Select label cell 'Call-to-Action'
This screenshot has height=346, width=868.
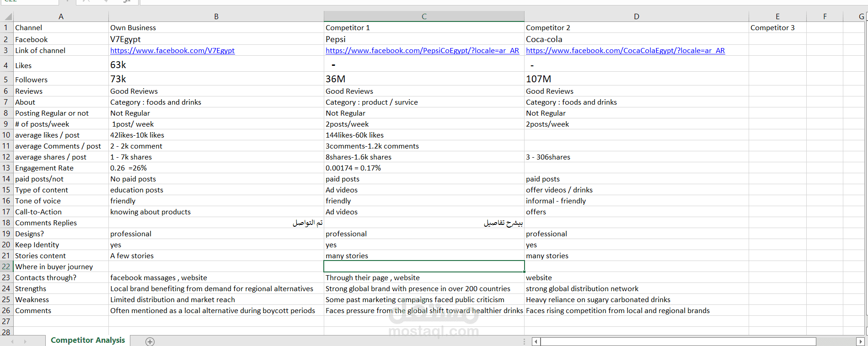pos(61,212)
